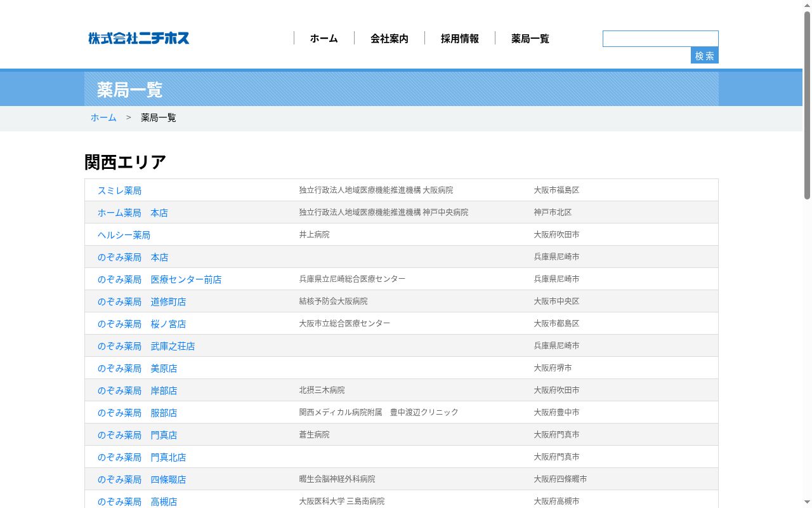Click 独立行政法人地域医療機能推進機構 神戸中央病院 text
Image resolution: width=812 pixels, height=508 pixels.
pos(384,212)
